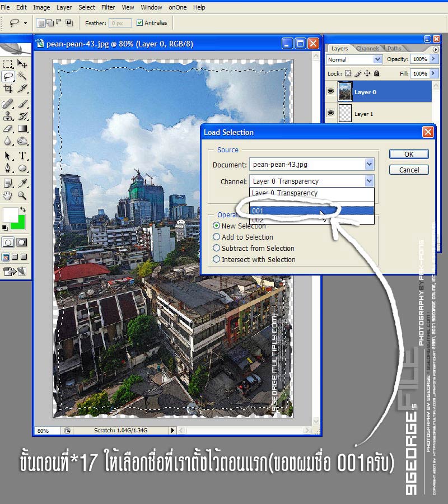Reset default foreground and background colors

(5, 227)
